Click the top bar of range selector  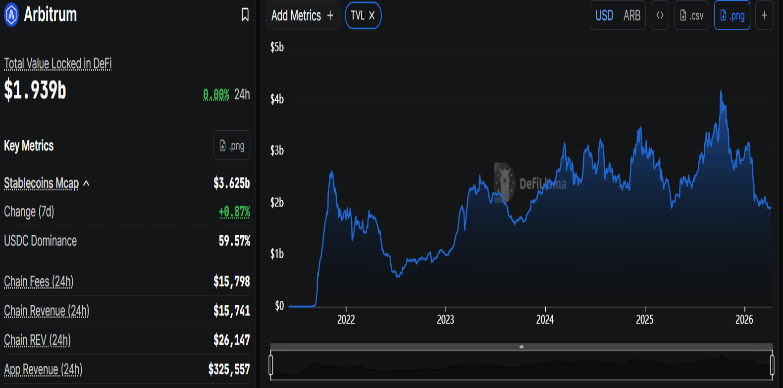click(521, 347)
